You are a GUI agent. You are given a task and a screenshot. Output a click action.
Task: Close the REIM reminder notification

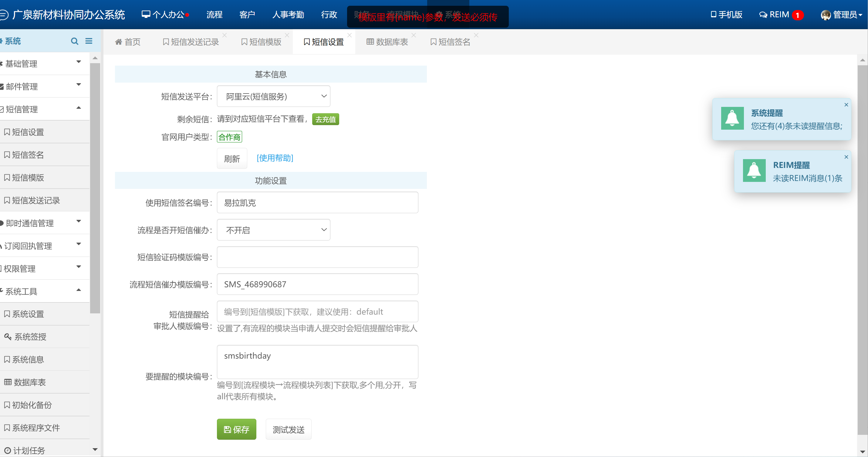click(x=846, y=157)
